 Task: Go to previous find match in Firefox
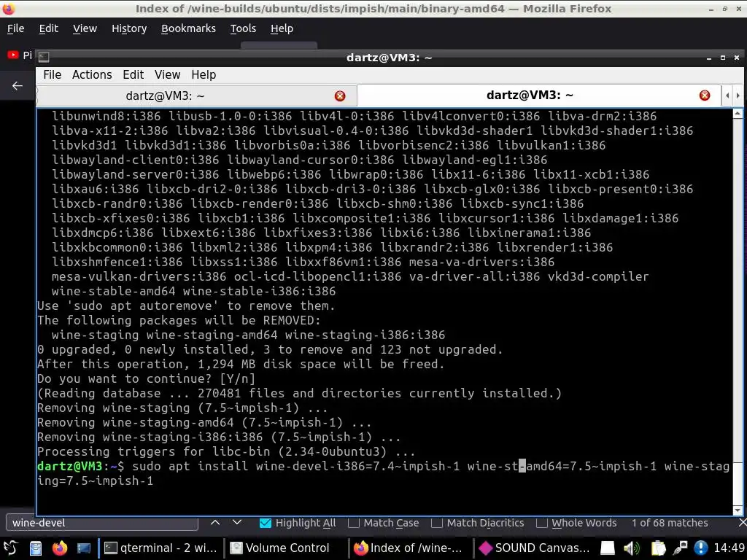click(x=215, y=522)
